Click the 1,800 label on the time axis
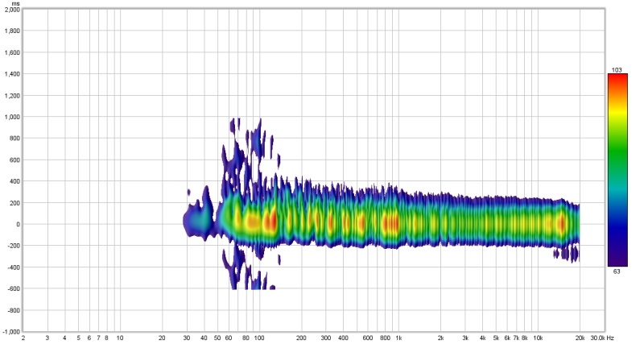This screenshot has height=344, width=644. coord(12,31)
